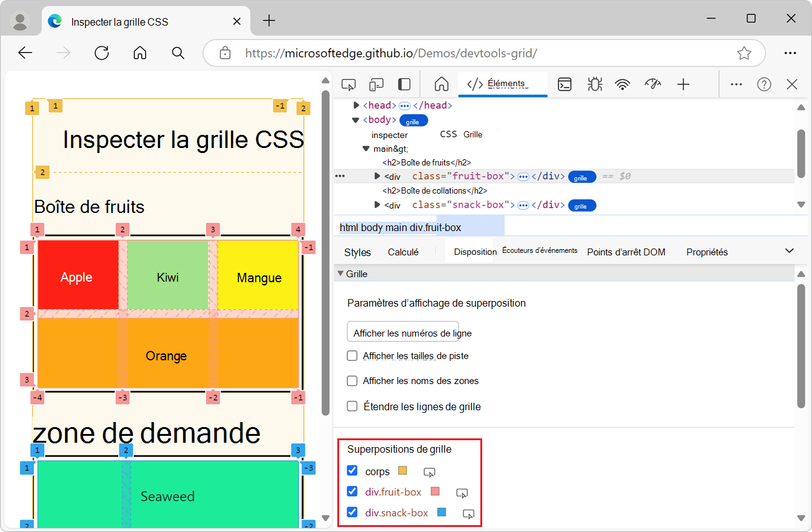This screenshot has height=532, width=812.
Task: Open network conditions wifi icon
Action: (x=623, y=84)
